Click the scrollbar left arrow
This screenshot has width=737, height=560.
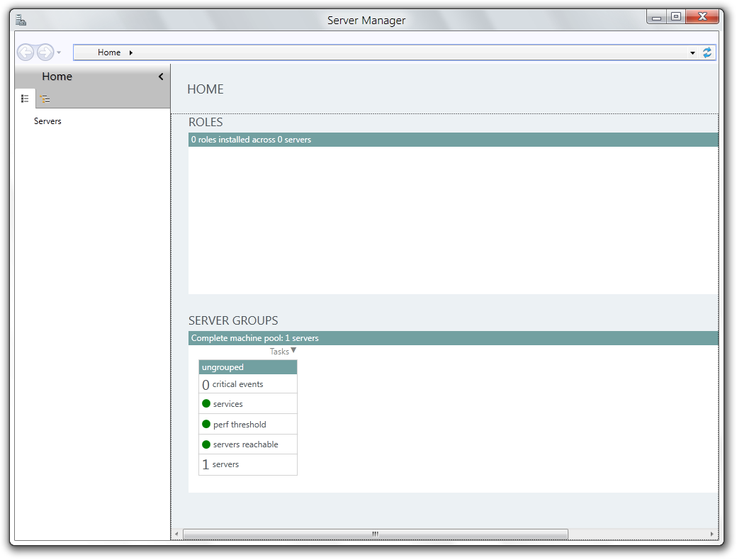coord(176,534)
